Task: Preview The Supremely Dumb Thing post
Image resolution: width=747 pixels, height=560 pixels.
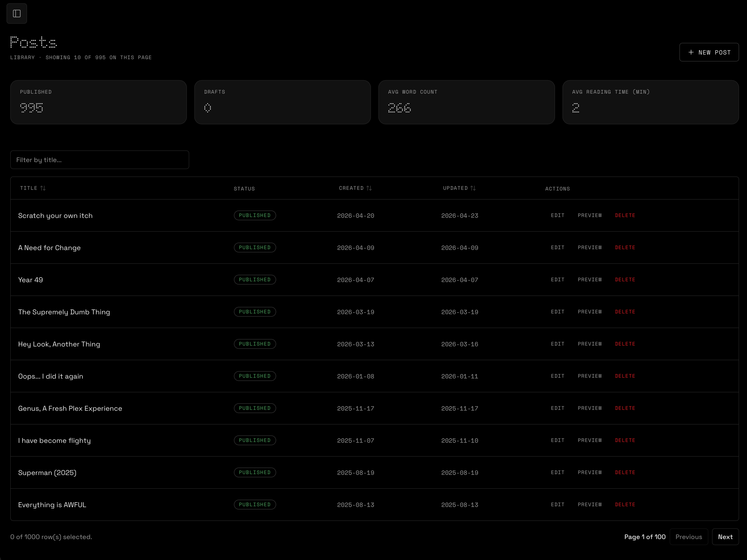Action: pos(590,312)
